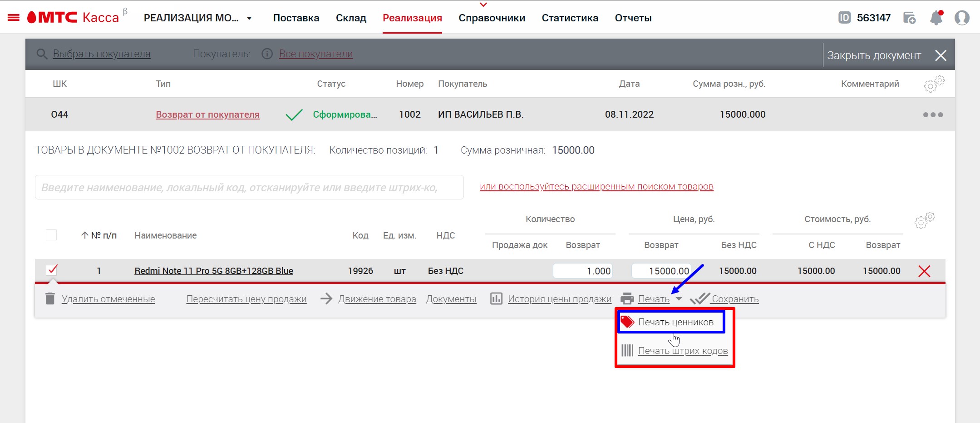Click the green status checkmark
Image resolution: width=980 pixels, height=423 pixels.
[294, 114]
